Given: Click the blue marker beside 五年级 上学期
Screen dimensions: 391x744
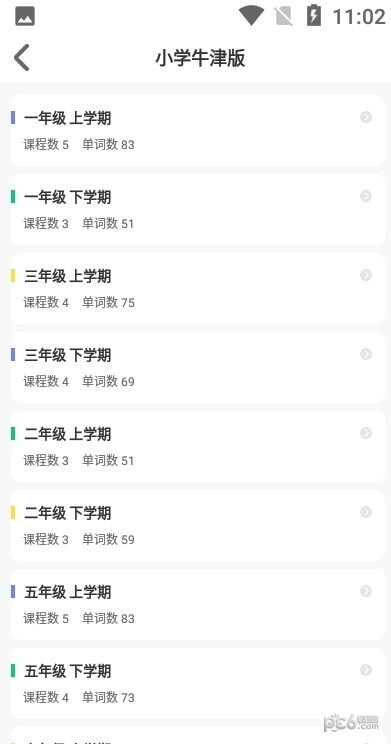Looking at the screenshot, I should [x=13, y=592].
